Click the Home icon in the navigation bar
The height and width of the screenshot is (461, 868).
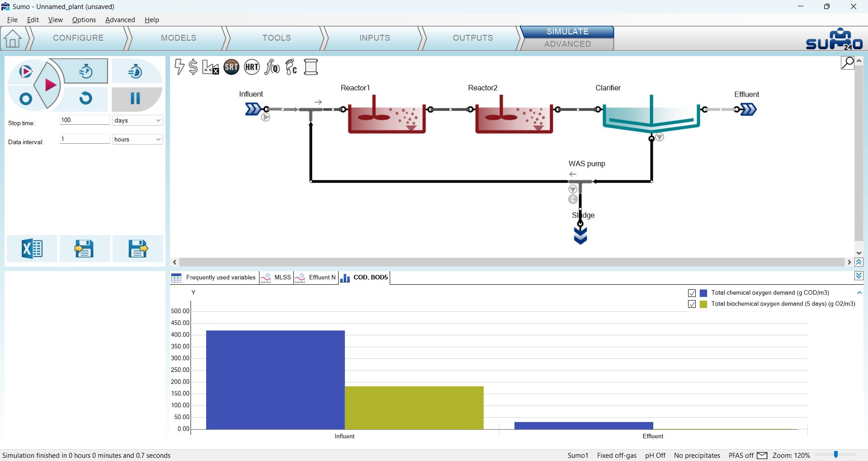13,38
